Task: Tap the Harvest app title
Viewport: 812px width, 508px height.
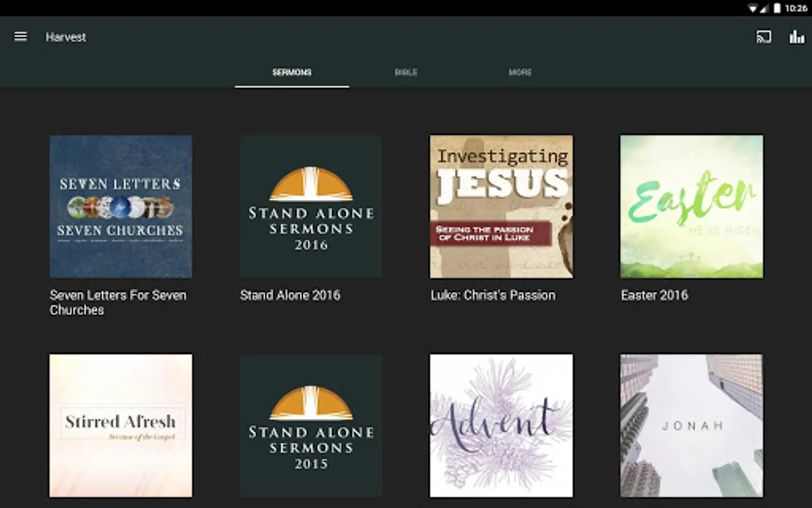Action: click(66, 37)
